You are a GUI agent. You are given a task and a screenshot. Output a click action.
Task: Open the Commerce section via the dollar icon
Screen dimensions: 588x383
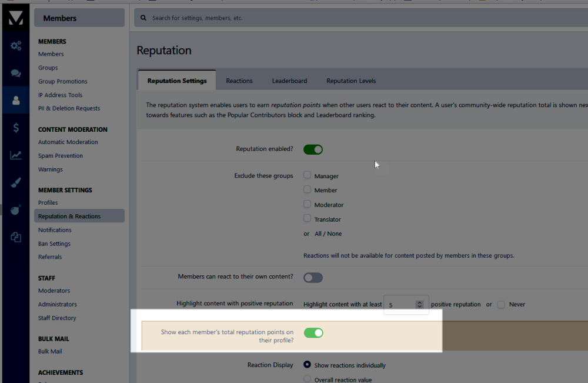click(16, 128)
